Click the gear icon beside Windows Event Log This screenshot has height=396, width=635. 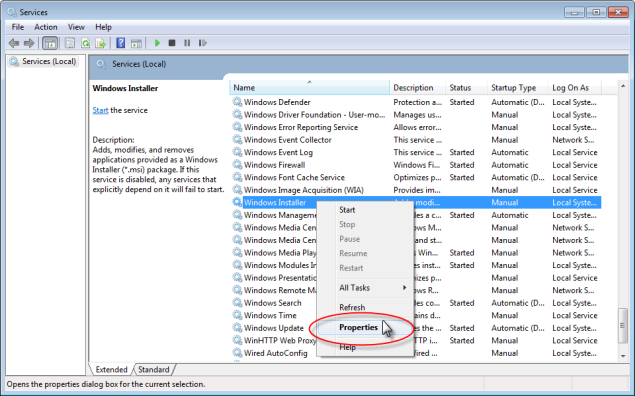tap(237, 152)
